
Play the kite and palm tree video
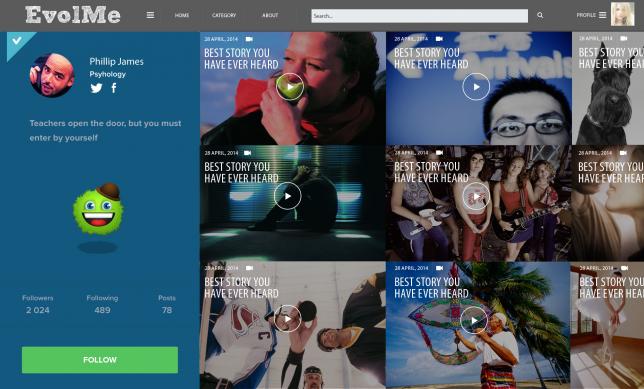click(x=474, y=320)
